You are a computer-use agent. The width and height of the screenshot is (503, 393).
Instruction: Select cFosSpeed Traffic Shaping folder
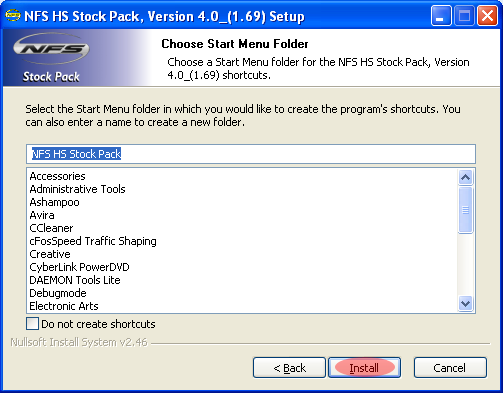(93, 241)
